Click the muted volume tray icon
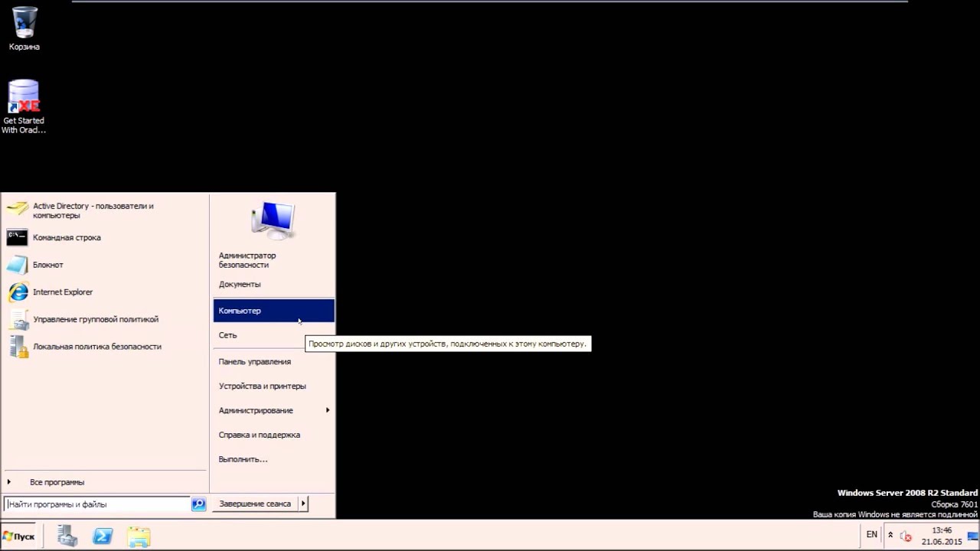 tap(906, 536)
